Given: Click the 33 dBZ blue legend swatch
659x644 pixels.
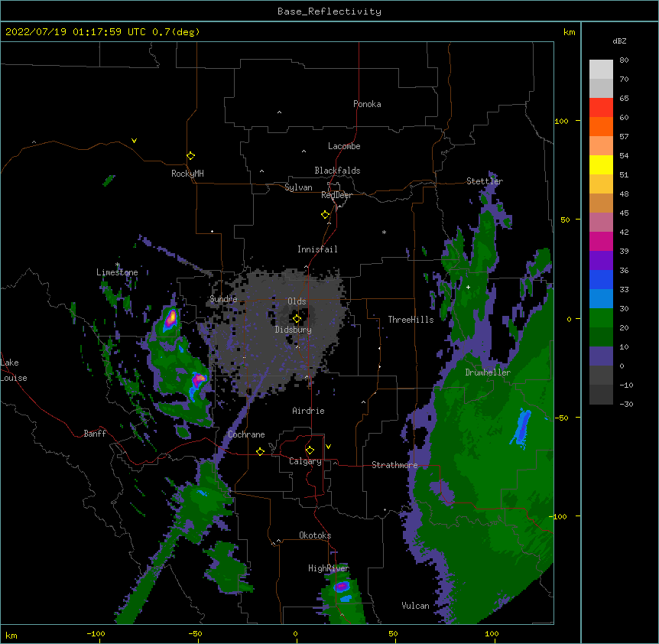Looking at the screenshot, I should [601, 299].
